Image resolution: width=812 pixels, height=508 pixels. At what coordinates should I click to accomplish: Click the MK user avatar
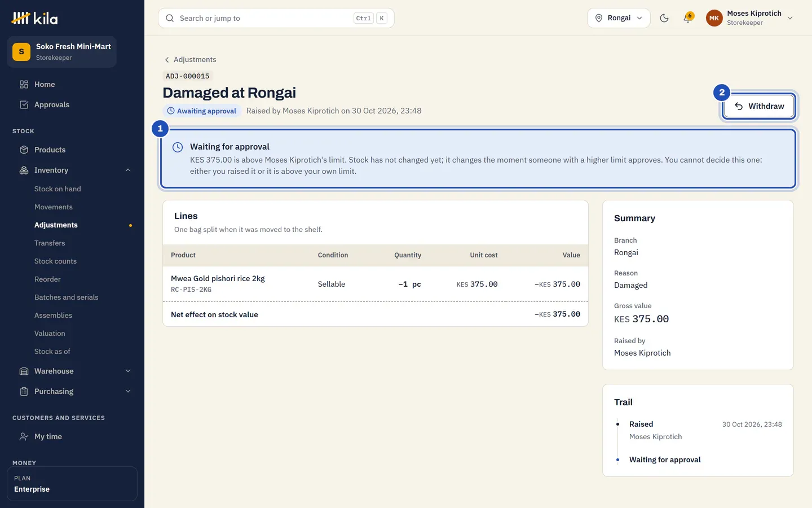(x=714, y=18)
